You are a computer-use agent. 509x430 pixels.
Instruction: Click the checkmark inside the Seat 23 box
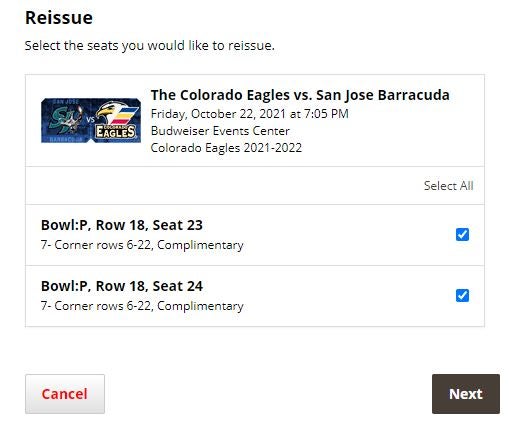[x=462, y=234]
